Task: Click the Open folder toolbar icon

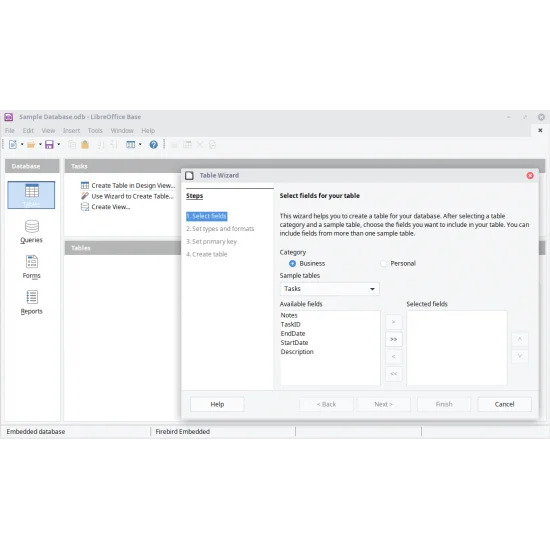Action: (31, 145)
